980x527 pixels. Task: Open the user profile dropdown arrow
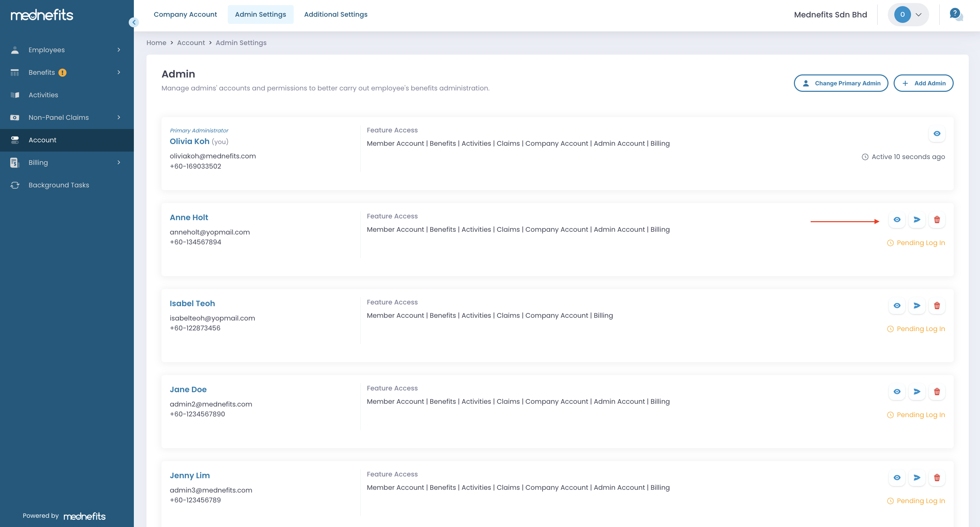[x=919, y=15]
